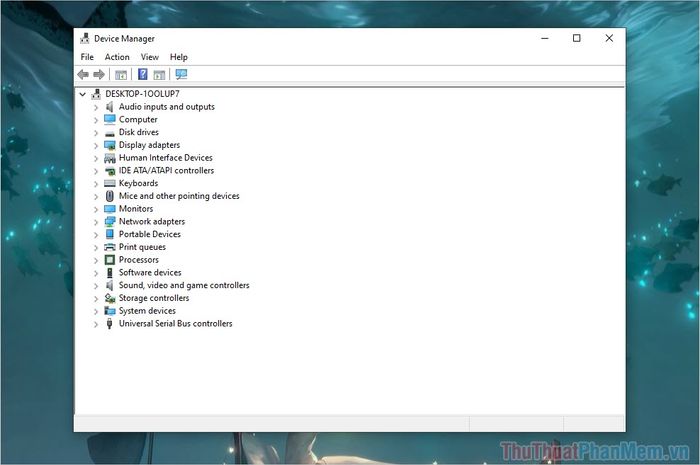Select the Keyboards label
This screenshot has height=465, width=700.
point(138,183)
